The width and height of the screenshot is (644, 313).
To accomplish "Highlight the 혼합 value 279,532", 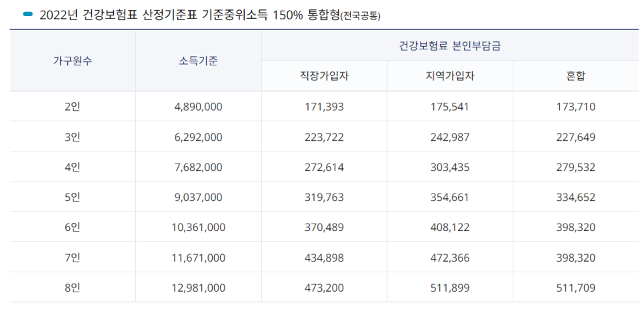I will 576,168.
